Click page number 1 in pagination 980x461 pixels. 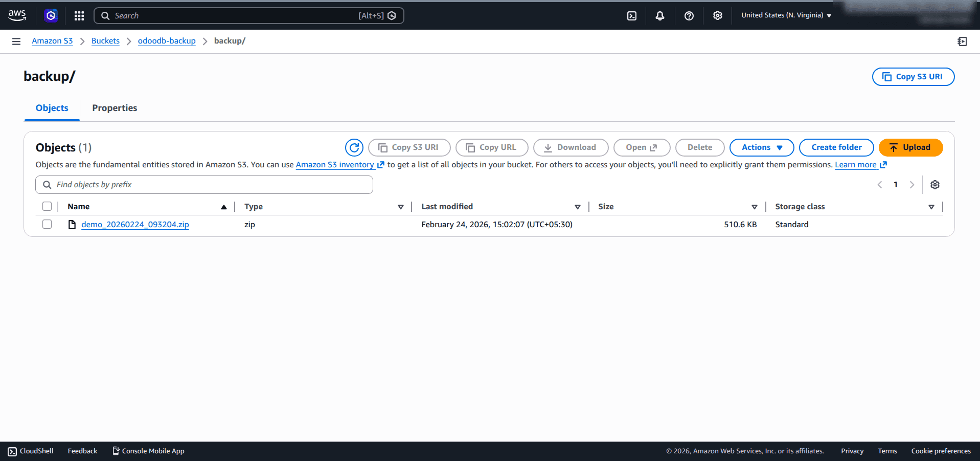896,185
